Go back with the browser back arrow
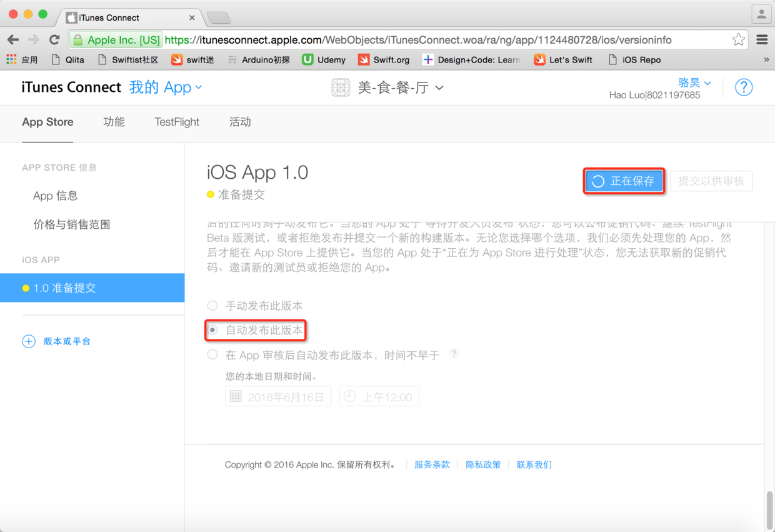The width and height of the screenshot is (775, 532). [x=13, y=39]
